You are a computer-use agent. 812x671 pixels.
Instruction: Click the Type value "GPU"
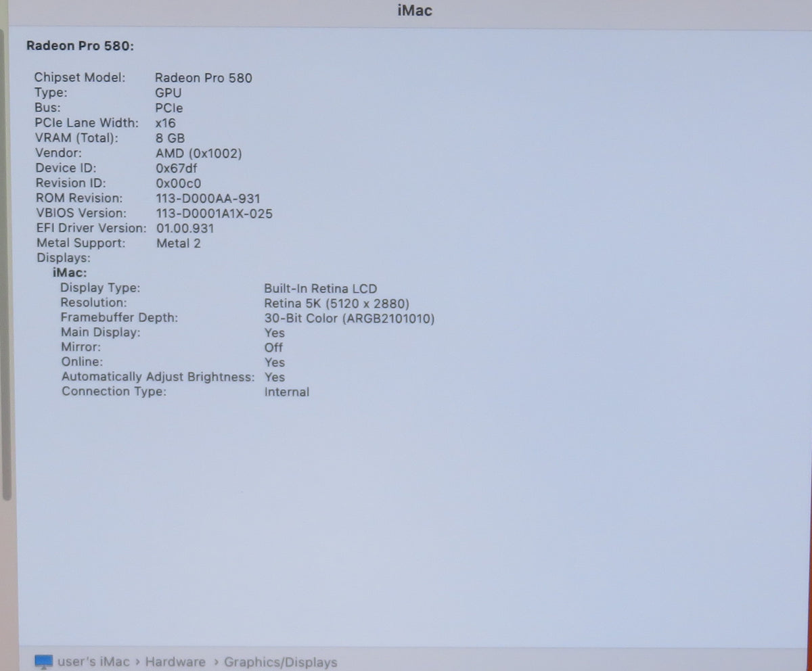tap(168, 93)
